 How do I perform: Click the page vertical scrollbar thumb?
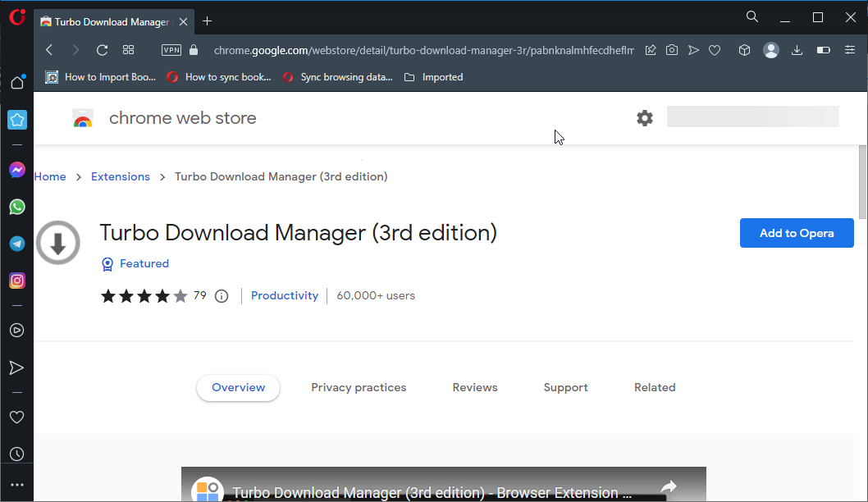[863, 182]
